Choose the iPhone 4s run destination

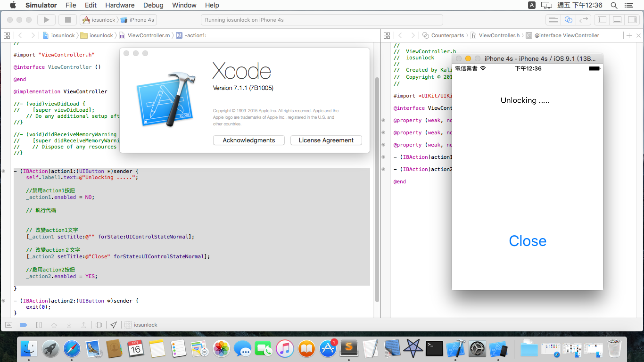point(138,20)
